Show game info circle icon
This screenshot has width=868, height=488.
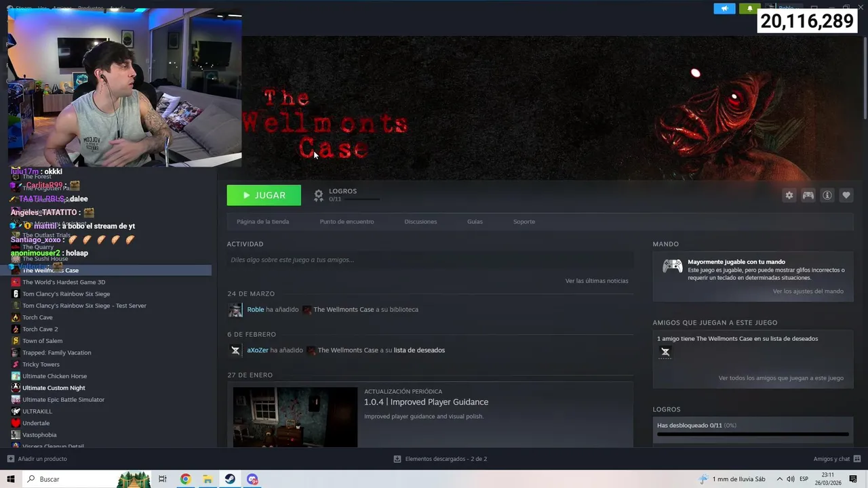[827, 195]
